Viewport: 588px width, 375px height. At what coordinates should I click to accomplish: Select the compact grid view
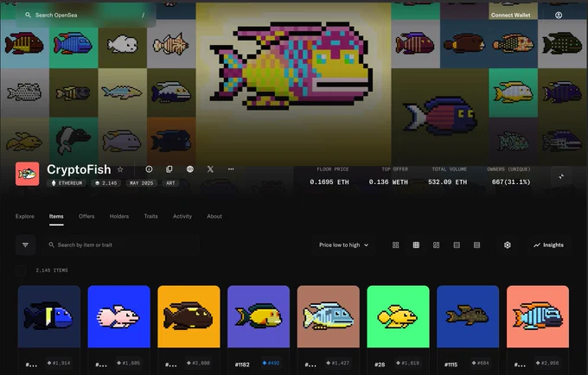click(x=416, y=245)
